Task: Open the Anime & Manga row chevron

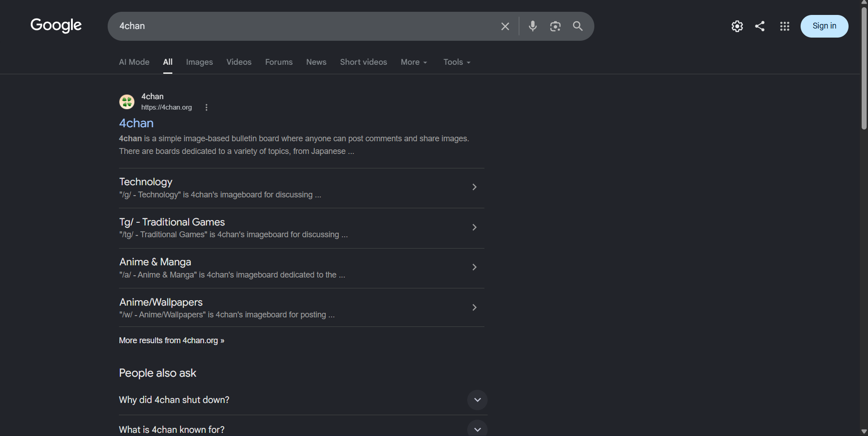Action: pos(474,267)
